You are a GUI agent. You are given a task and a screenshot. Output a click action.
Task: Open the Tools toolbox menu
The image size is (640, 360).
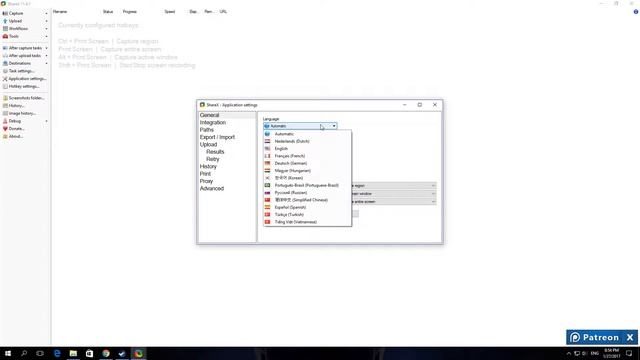[x=24, y=36]
